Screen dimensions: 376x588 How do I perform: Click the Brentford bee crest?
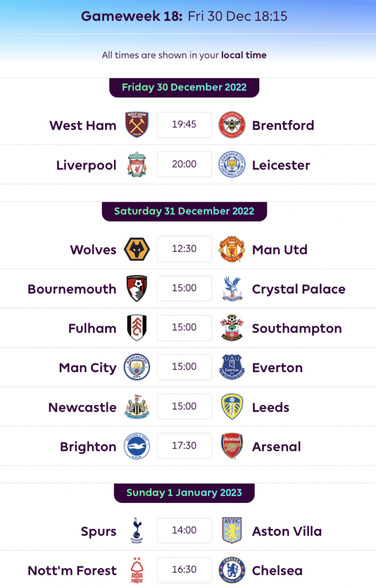click(232, 125)
